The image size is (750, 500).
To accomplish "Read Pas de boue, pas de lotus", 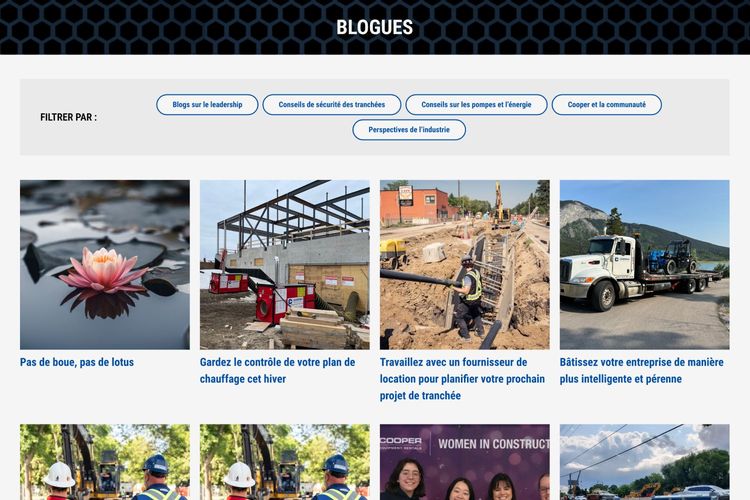I will point(77,362).
